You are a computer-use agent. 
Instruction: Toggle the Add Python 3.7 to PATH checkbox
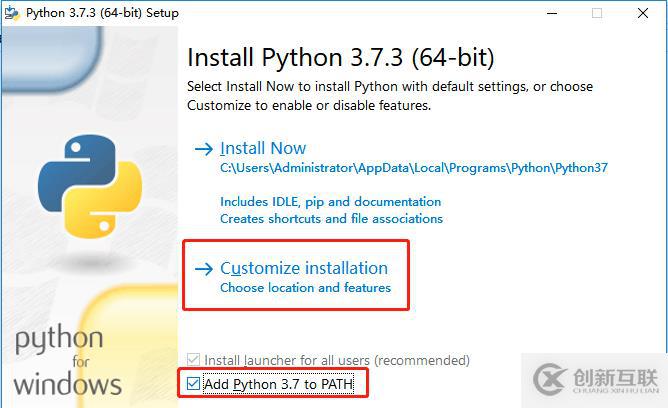tap(193, 383)
